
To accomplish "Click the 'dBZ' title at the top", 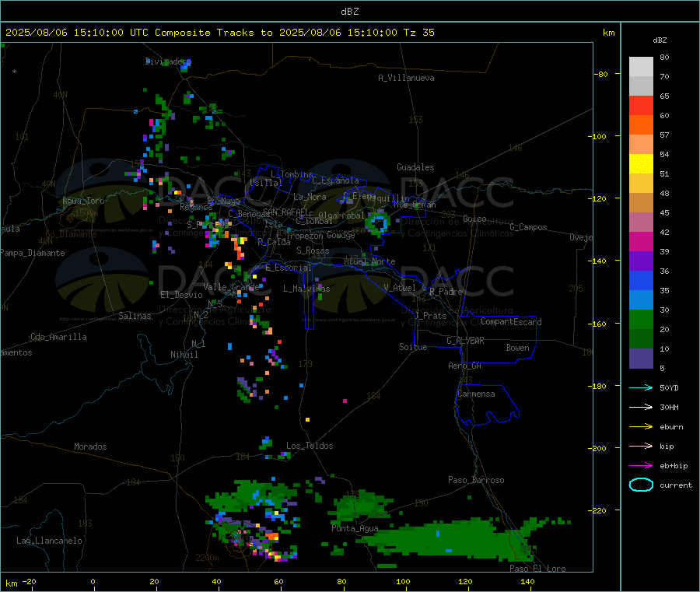I will [x=349, y=12].
